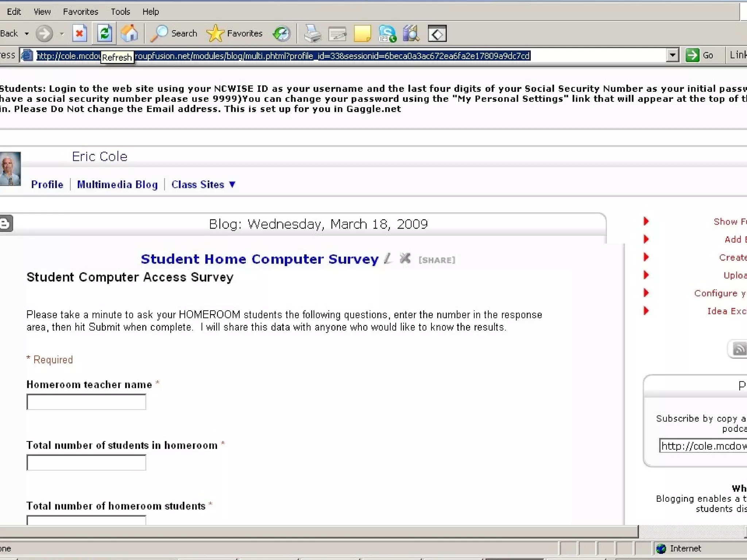The image size is (747, 560).
Task: Expand the Class Sites dropdown menu
Action: coord(204,184)
